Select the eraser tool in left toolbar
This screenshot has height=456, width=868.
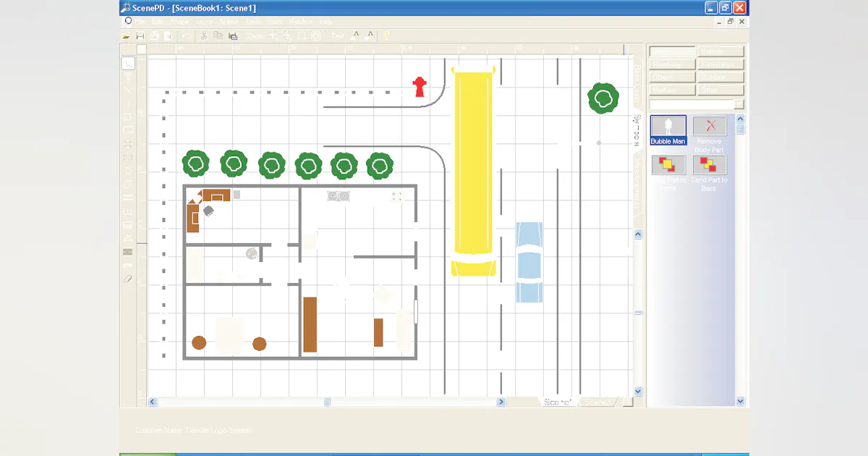coord(128,279)
